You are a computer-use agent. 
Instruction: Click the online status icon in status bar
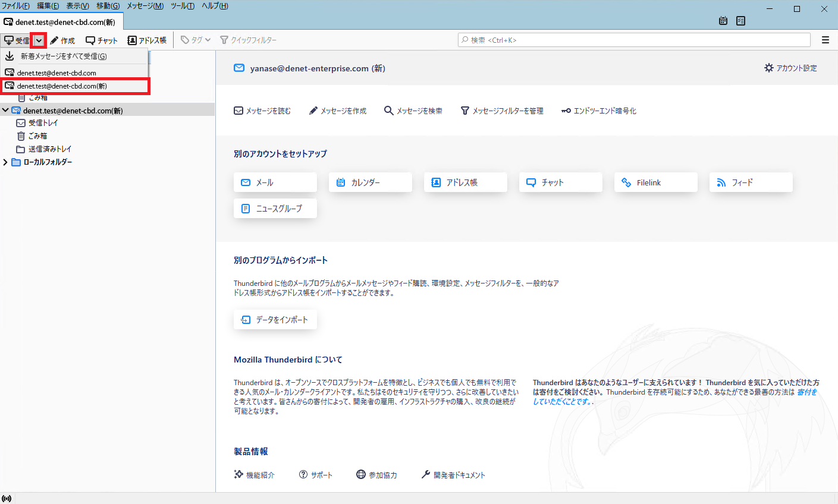tap(7, 498)
